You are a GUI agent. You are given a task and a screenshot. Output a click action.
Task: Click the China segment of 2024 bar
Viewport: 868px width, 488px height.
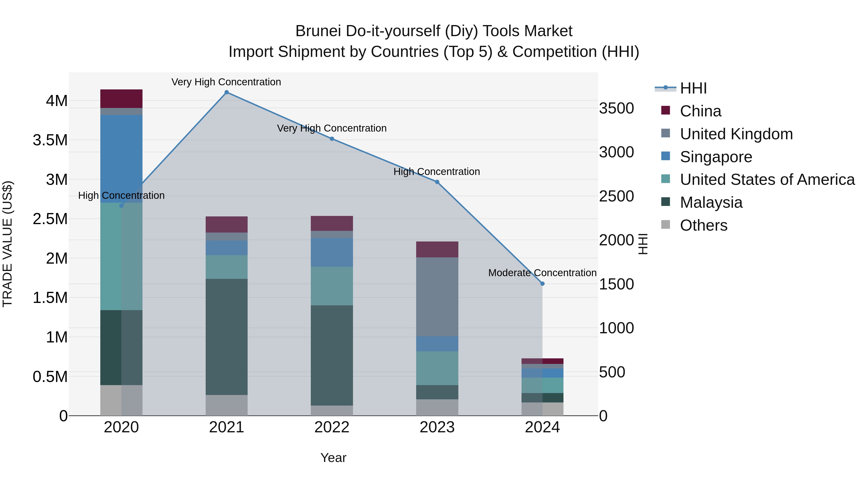click(x=542, y=361)
